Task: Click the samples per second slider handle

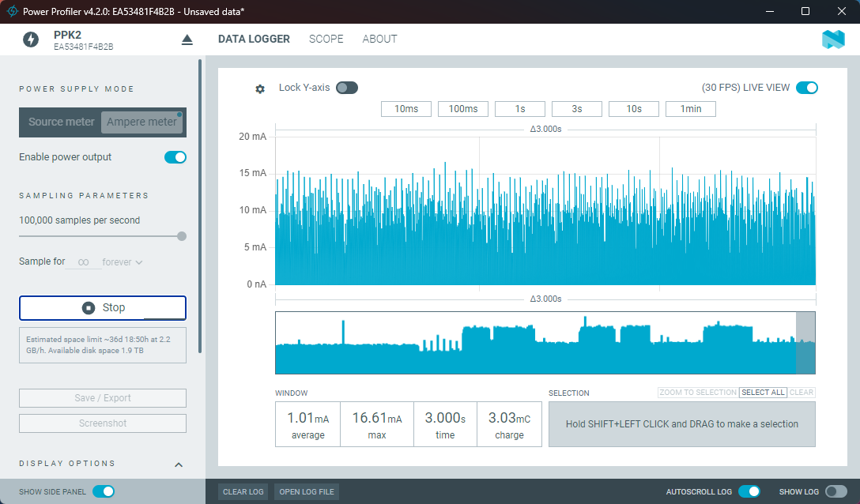Action: [182, 235]
